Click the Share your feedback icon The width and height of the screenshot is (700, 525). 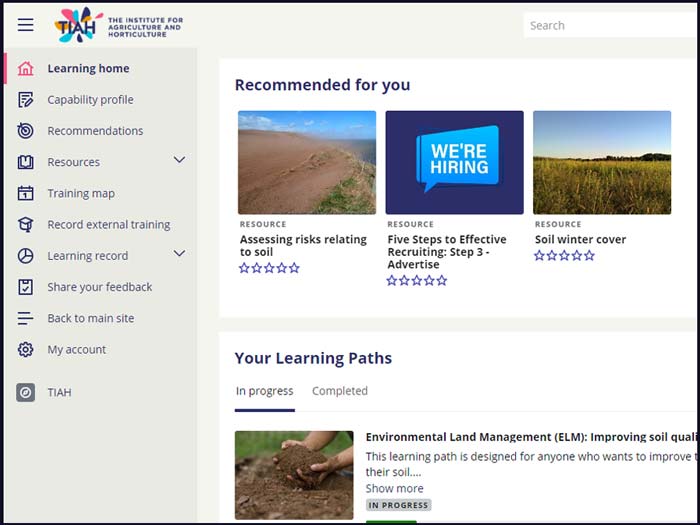coord(26,287)
